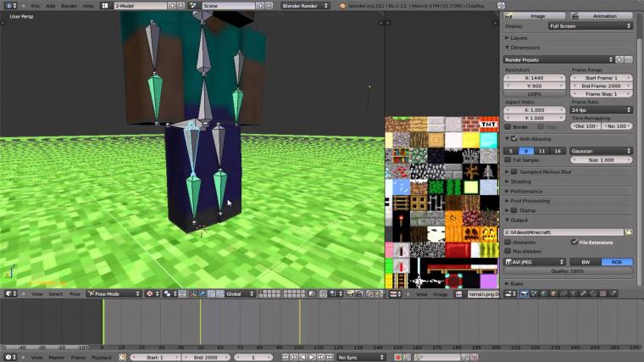
Task: Enable the Overwrite checkbox
Action: click(508, 242)
